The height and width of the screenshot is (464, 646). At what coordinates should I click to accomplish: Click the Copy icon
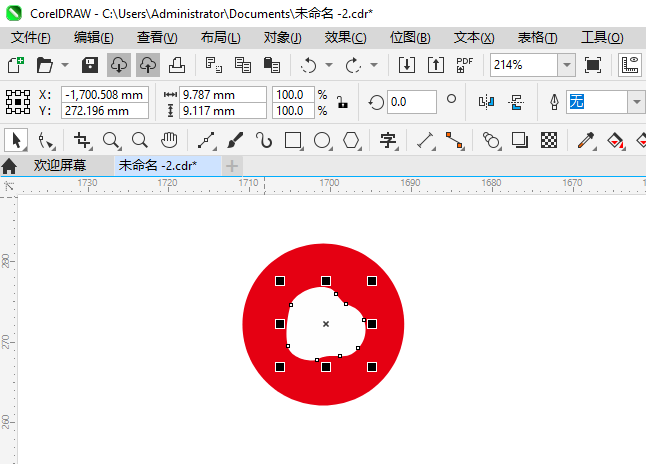243,65
